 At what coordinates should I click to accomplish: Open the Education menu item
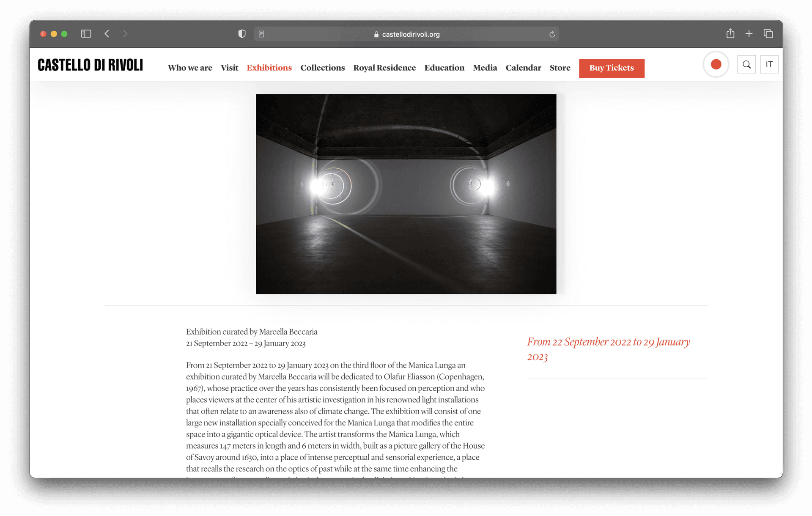click(444, 68)
